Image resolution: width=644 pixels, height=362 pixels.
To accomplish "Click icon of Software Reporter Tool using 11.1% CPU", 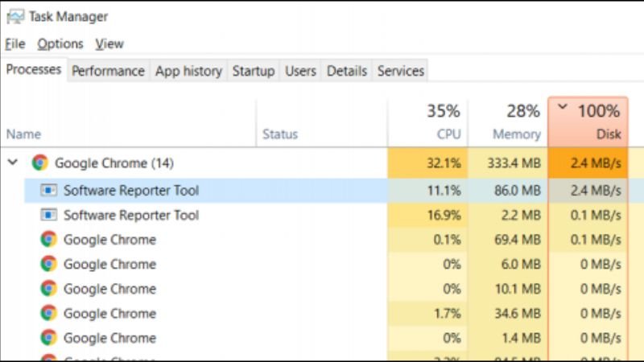I will [x=48, y=190].
